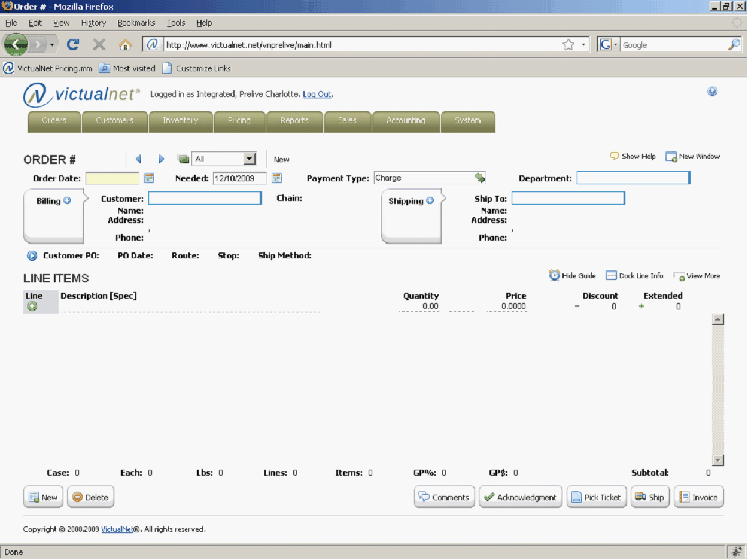Go to previous order arrow

point(139,159)
